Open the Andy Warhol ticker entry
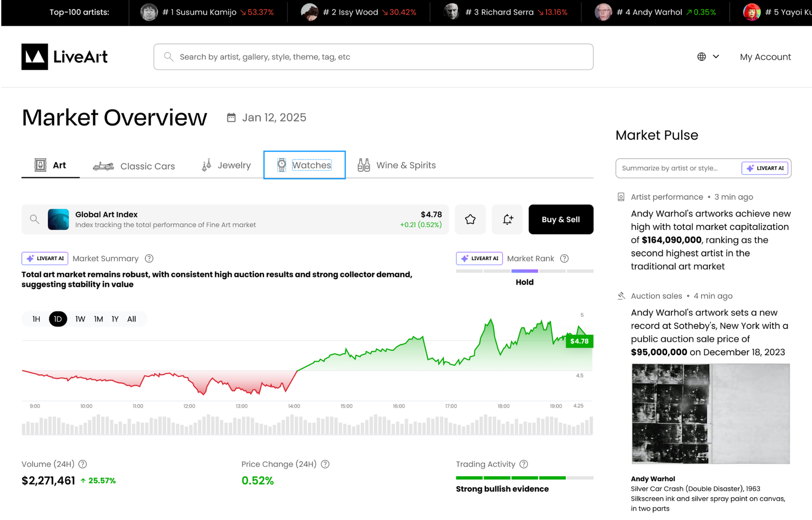Screen dimensions: 812x520 coord(655,12)
